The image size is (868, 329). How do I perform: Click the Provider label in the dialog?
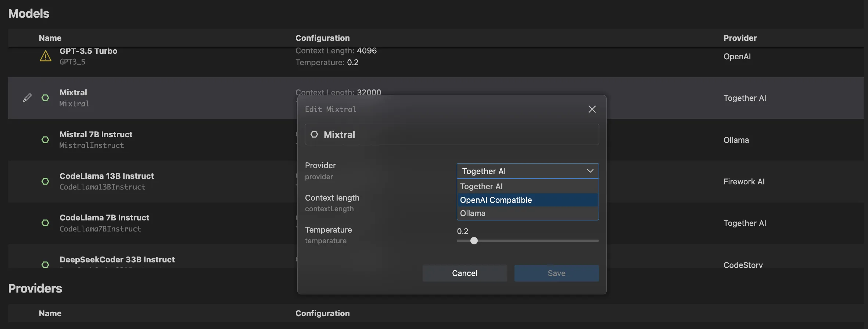pos(320,165)
